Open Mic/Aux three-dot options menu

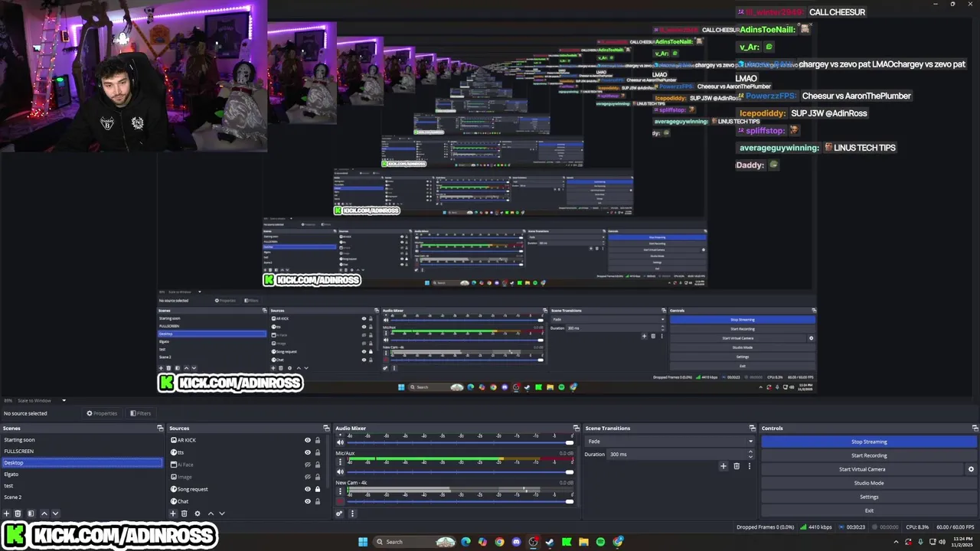pyautogui.click(x=340, y=462)
